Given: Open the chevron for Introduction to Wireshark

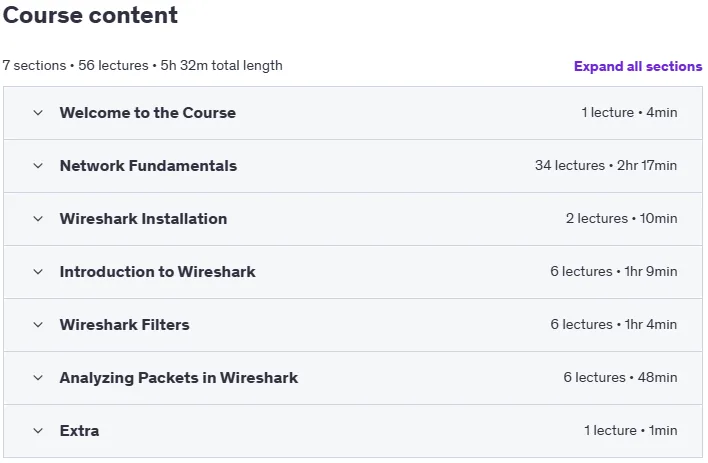Looking at the screenshot, I should [x=38, y=271].
